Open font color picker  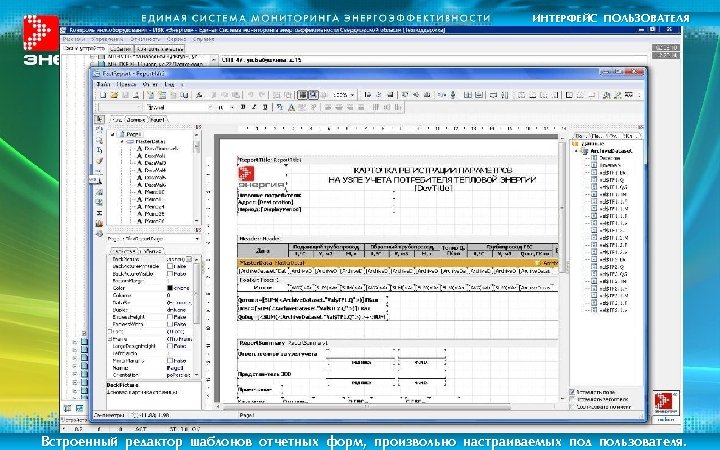coord(291,107)
